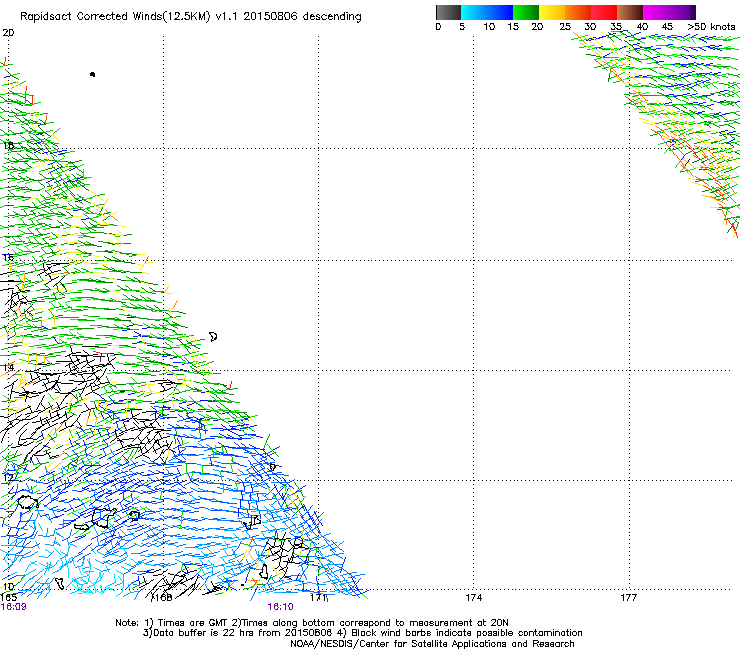Click the brown 35-40 knots legend color
The image size is (740, 650).
pos(630,12)
